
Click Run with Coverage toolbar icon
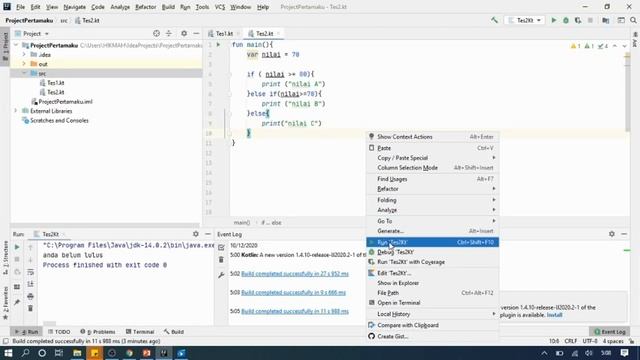click(x=578, y=20)
